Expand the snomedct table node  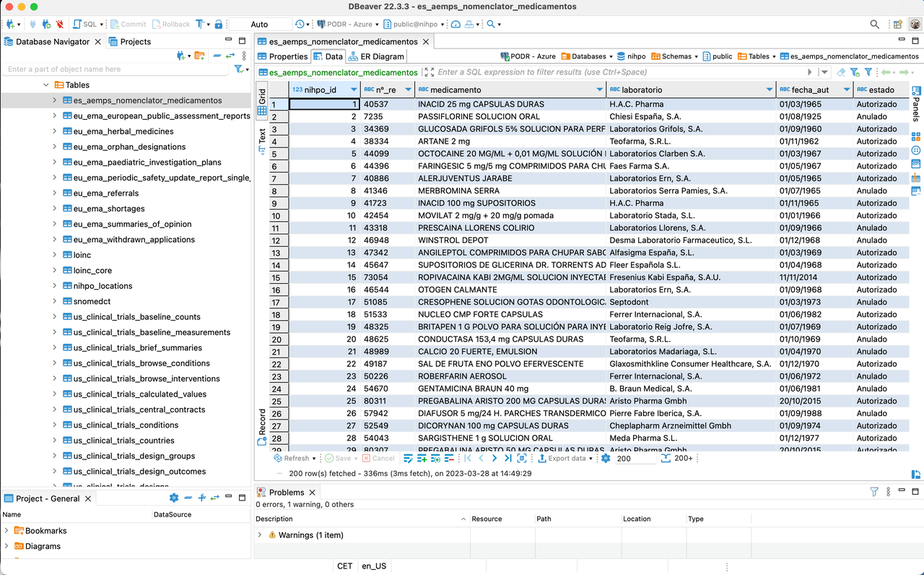point(56,301)
